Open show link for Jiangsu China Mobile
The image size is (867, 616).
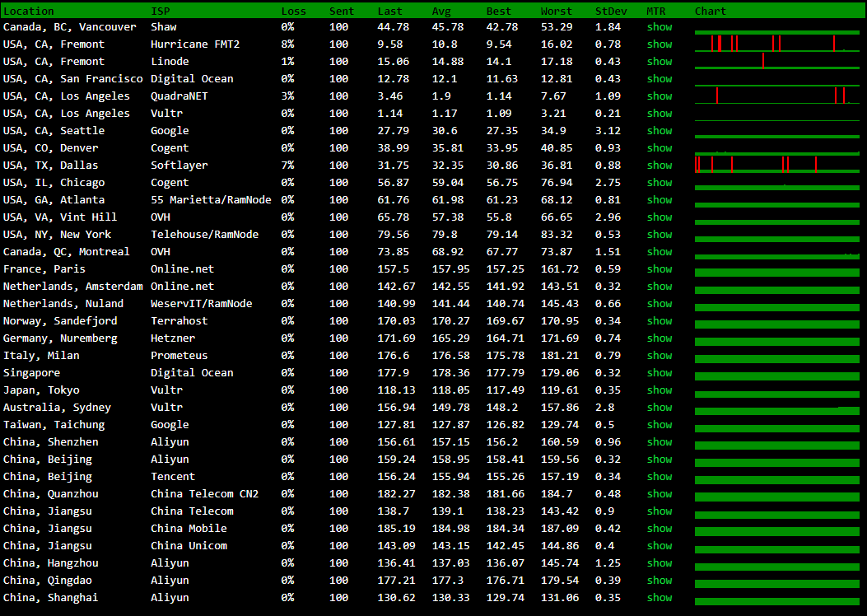click(x=659, y=529)
